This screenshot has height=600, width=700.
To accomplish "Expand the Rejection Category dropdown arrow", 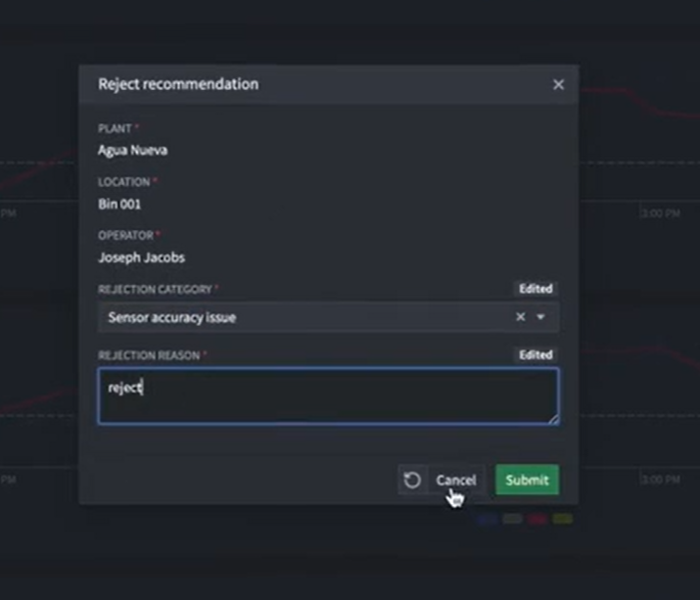I will (540, 317).
